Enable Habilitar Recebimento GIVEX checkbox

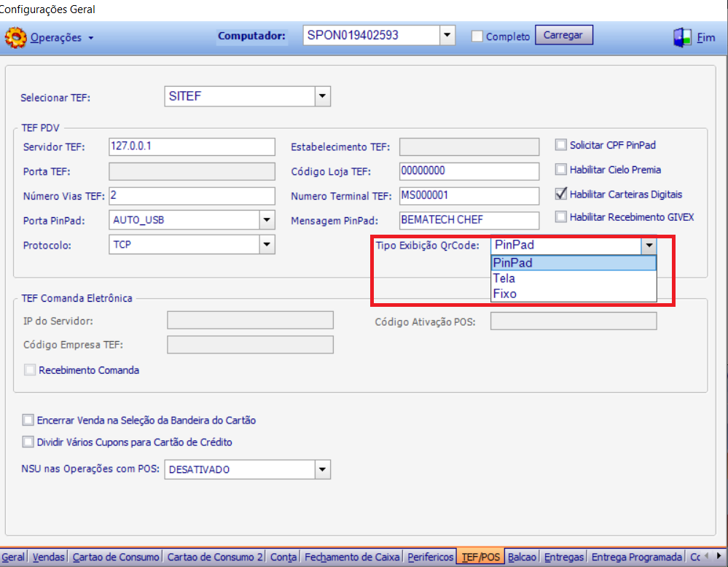(561, 217)
